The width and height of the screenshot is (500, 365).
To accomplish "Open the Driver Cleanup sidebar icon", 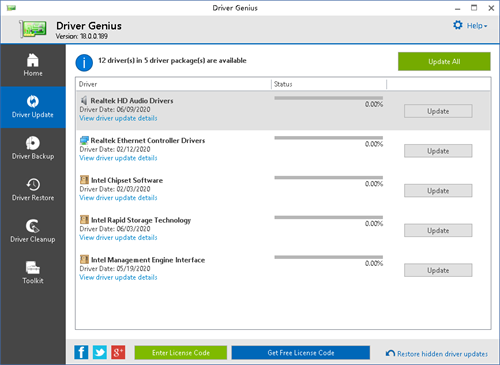I will (x=33, y=226).
